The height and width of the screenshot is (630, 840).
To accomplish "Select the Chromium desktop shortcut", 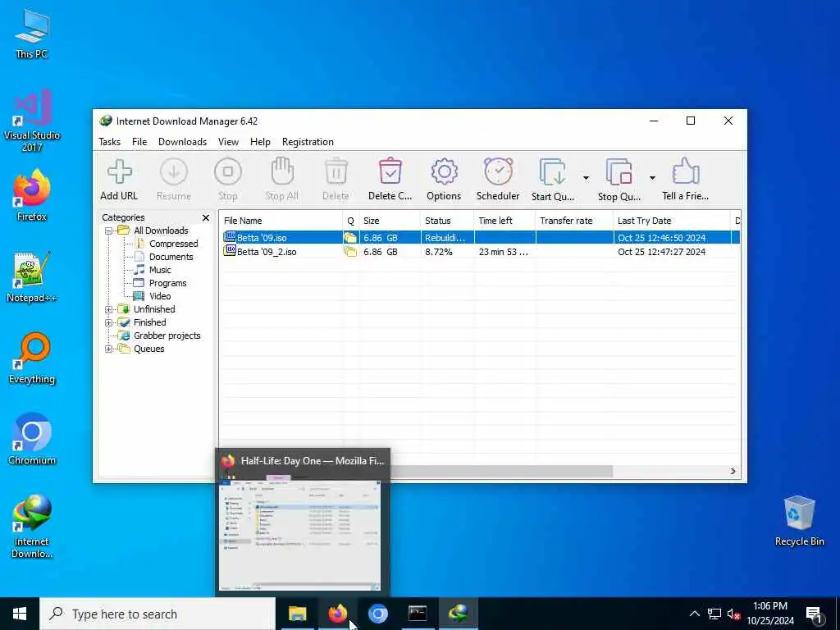I will [x=32, y=440].
